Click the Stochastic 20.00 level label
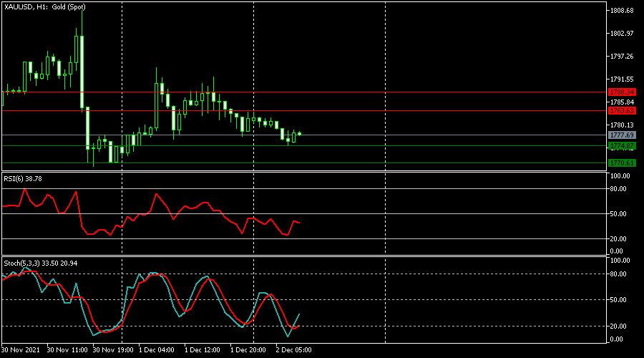The height and width of the screenshot is (358, 644). pyautogui.click(x=618, y=326)
